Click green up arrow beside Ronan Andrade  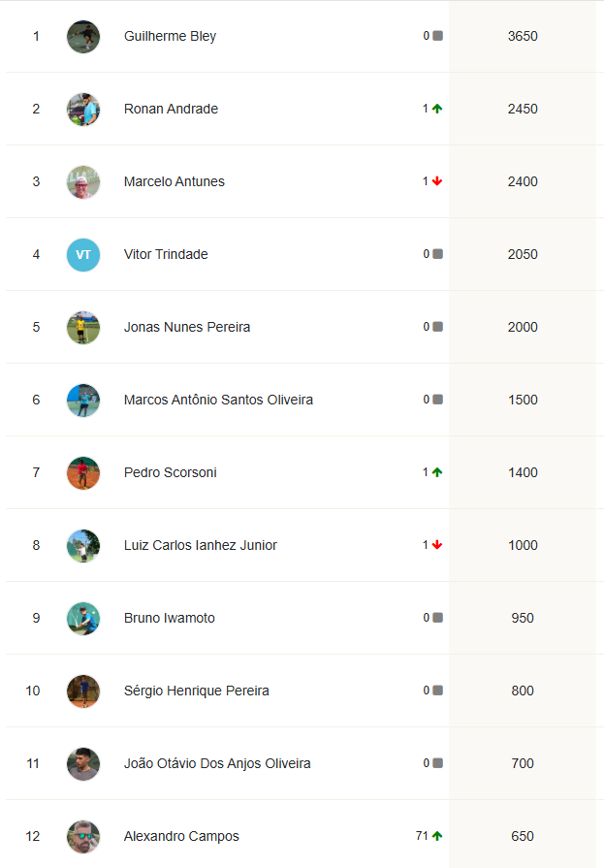click(437, 110)
